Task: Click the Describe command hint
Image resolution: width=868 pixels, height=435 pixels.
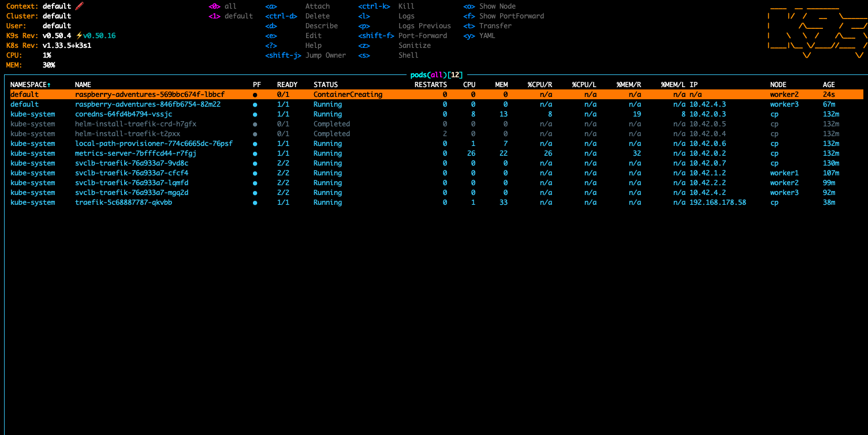Action: 321,26
